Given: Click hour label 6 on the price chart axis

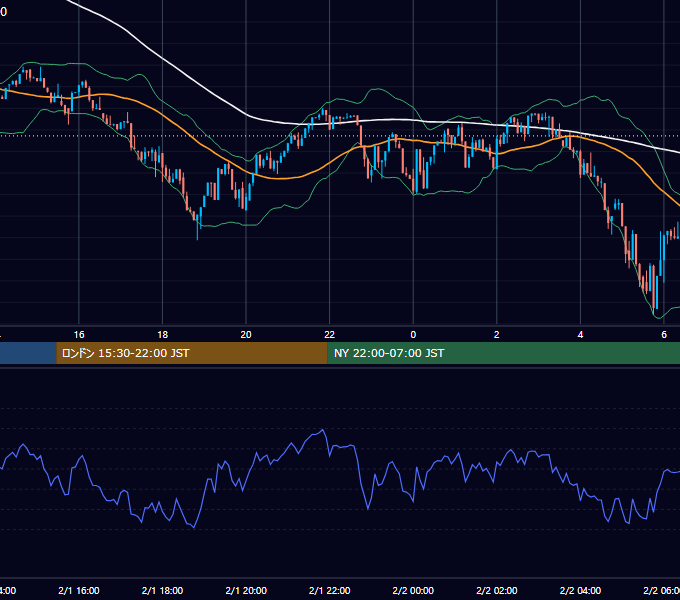Looking at the screenshot, I should tap(664, 335).
